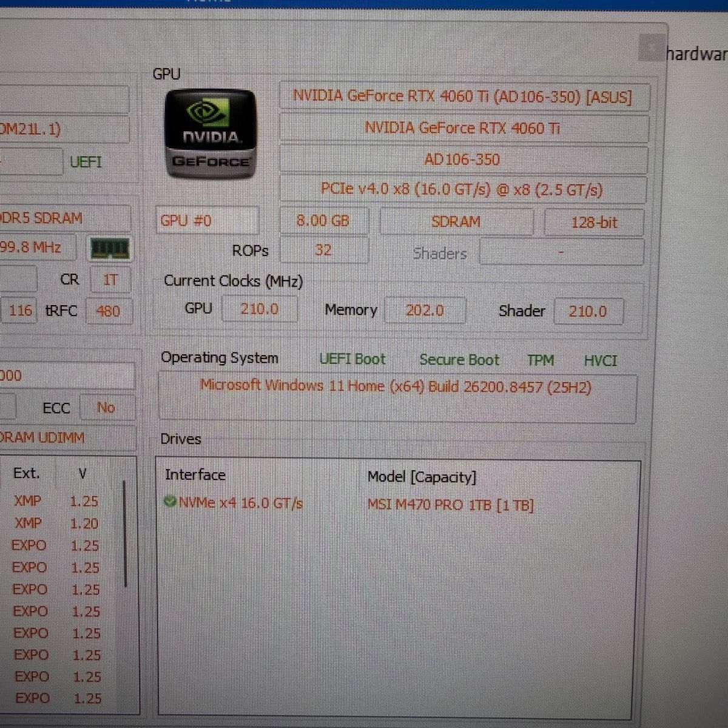Click the V column header in memory table

coord(83,473)
